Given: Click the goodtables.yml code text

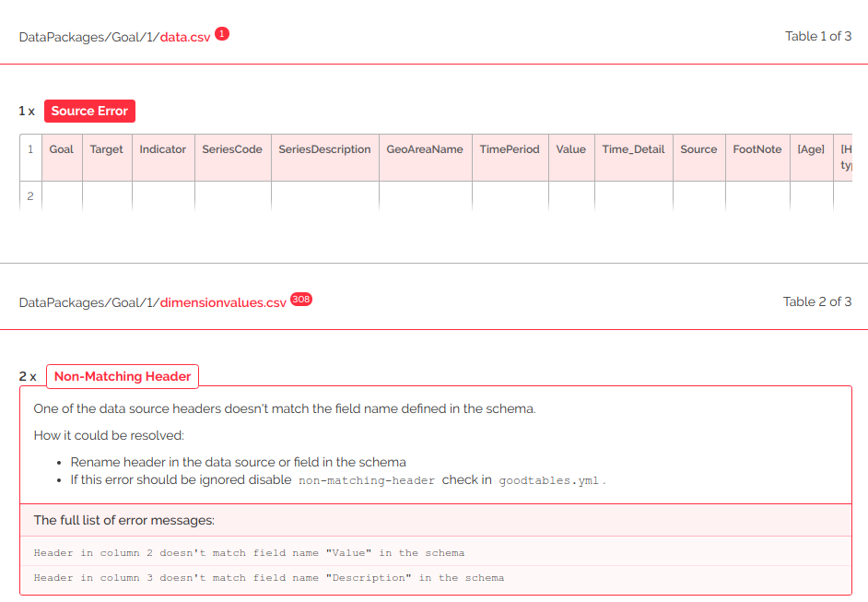Looking at the screenshot, I should pos(548,480).
